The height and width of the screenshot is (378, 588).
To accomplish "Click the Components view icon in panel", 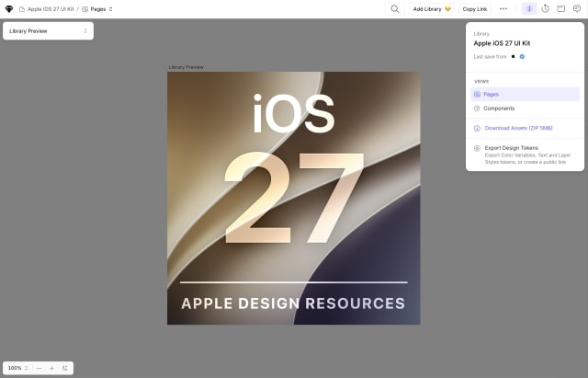I will point(477,109).
